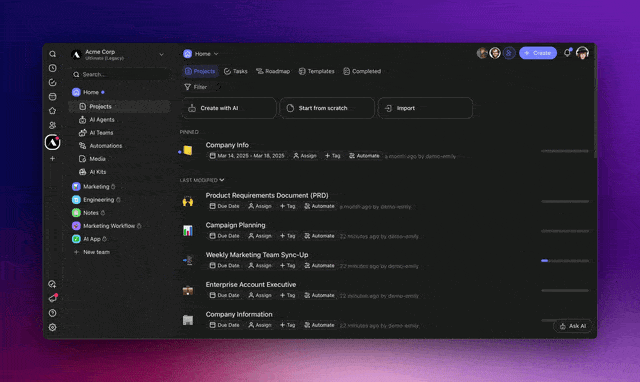Open the calendar icon in left rail

pos(53,97)
